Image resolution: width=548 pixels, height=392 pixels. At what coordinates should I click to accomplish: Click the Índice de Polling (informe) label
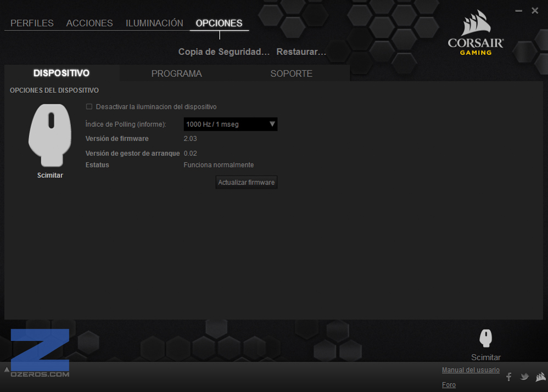tap(126, 125)
